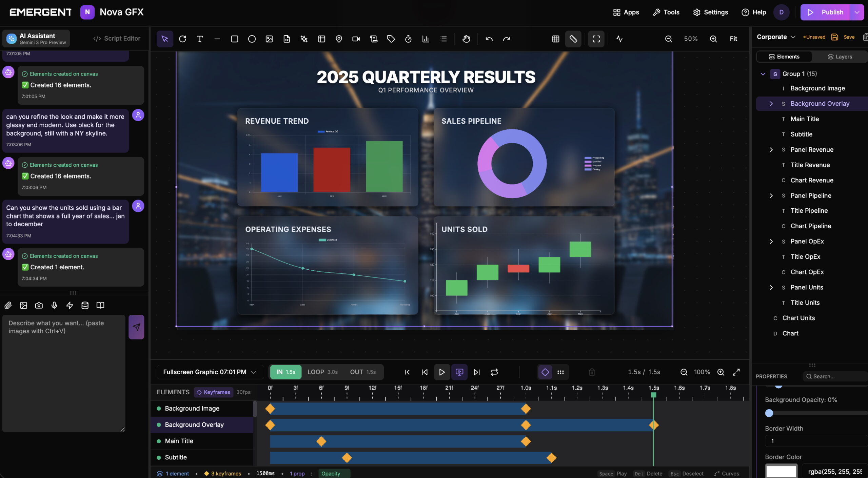The image size is (868, 478).
Task: Toggle the grid overlay
Action: tap(555, 39)
